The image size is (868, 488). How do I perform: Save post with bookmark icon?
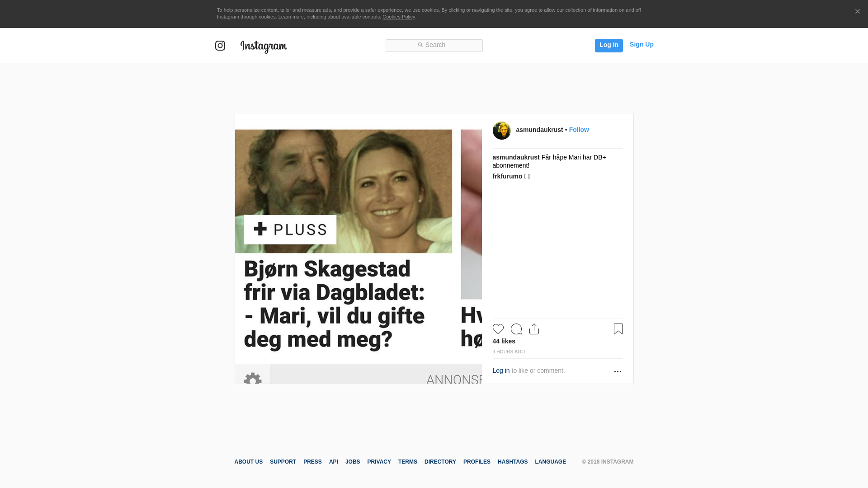618,329
